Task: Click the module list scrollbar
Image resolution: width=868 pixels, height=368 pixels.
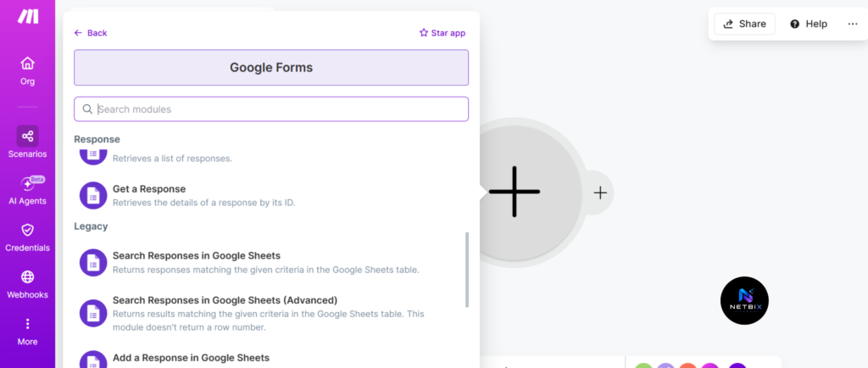Action: tap(467, 270)
